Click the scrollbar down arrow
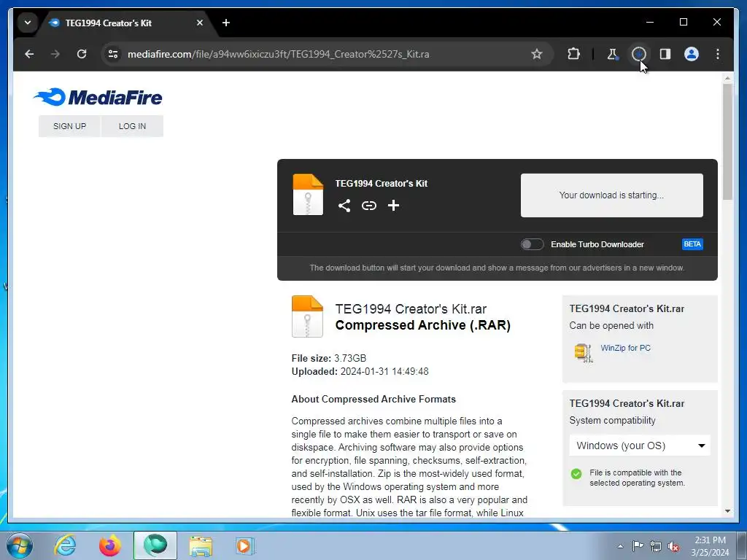 pyautogui.click(x=727, y=511)
